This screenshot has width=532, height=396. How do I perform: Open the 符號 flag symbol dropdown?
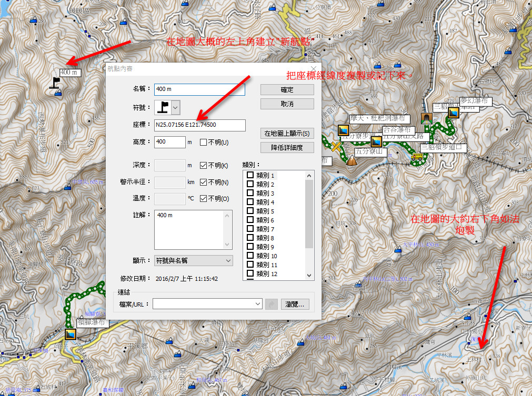point(176,107)
